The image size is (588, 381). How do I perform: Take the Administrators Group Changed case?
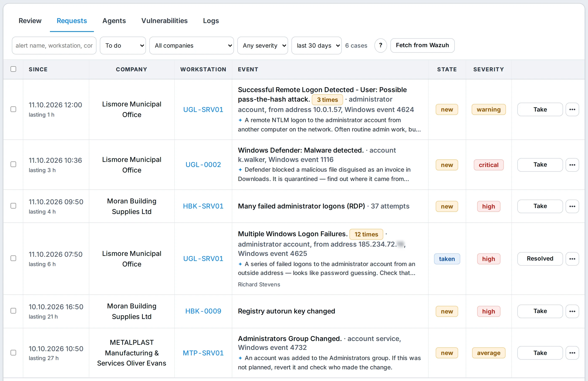pos(540,353)
